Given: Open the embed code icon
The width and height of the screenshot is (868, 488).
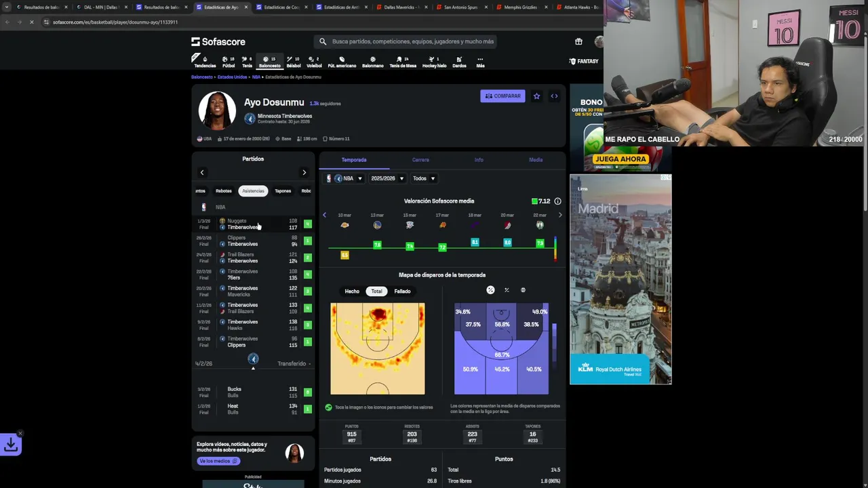Looking at the screenshot, I should 554,96.
